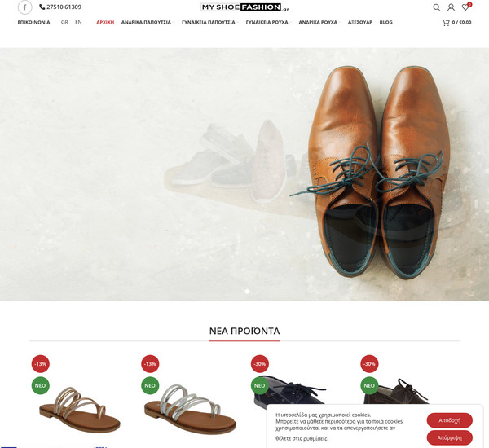Click ΝΕΟ badge on silver sandal

(x=150, y=385)
